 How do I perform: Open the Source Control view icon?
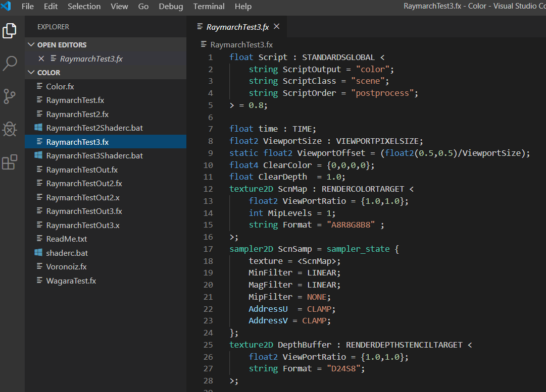pos(10,96)
